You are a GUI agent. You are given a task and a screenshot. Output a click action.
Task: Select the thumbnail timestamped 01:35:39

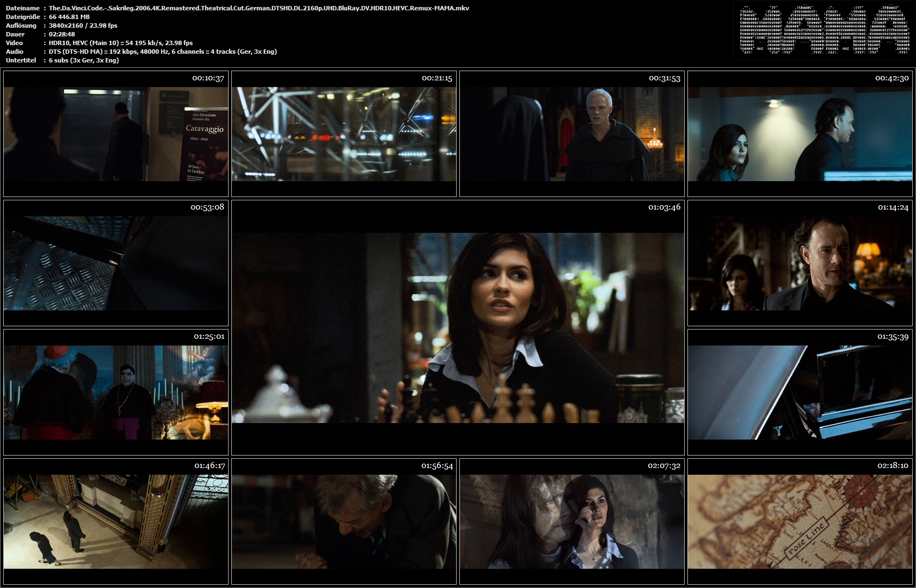(x=800, y=392)
